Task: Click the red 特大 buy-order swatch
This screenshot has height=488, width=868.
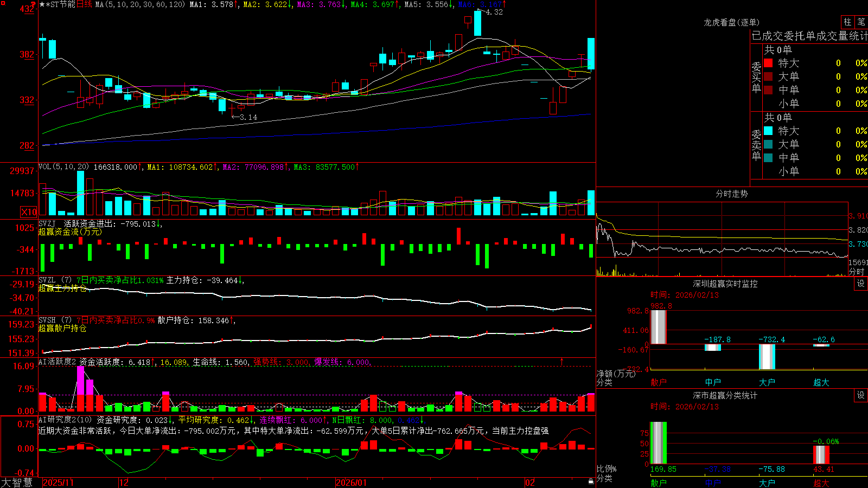Action: coord(768,63)
